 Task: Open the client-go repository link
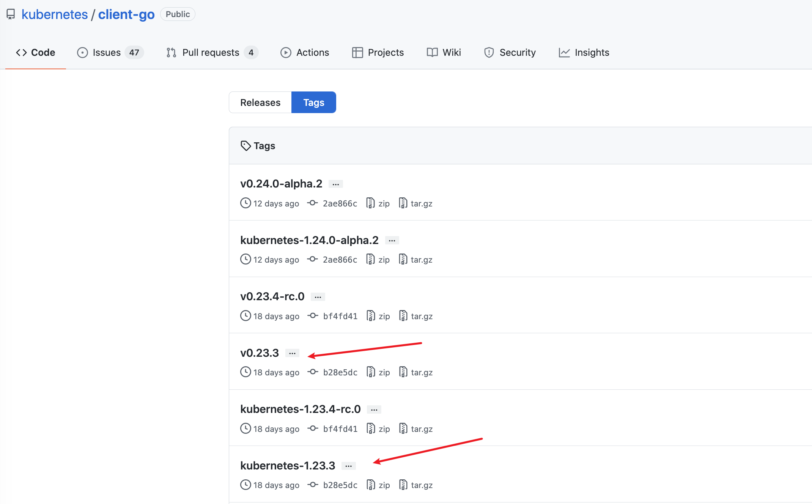(126, 14)
